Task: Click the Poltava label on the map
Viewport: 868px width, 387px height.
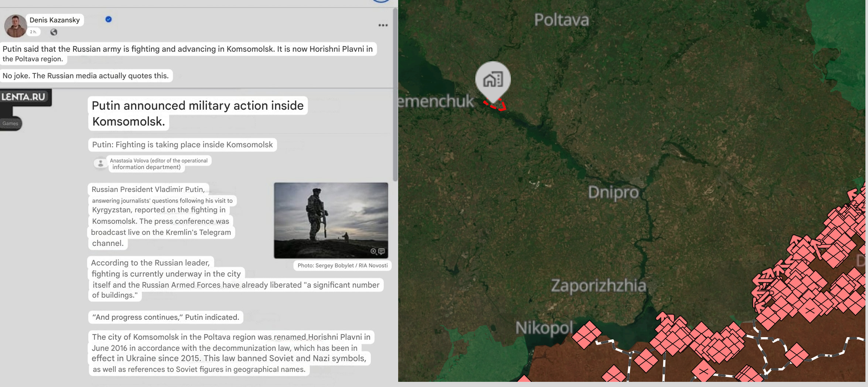Action: coord(561,20)
